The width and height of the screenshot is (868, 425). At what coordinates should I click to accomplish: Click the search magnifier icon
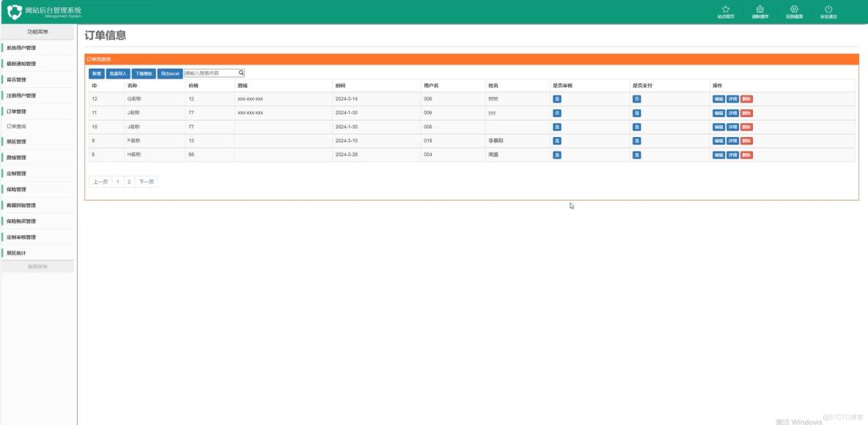(242, 72)
